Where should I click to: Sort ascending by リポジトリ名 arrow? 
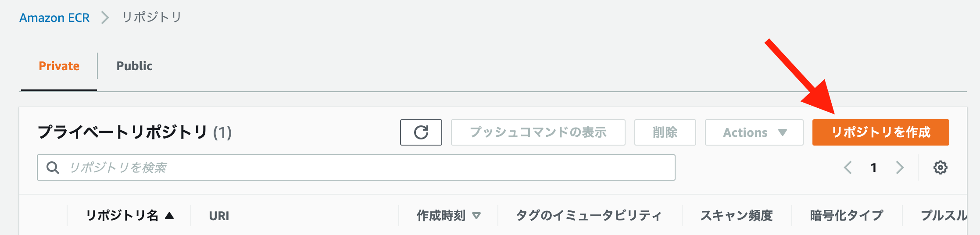point(169,215)
